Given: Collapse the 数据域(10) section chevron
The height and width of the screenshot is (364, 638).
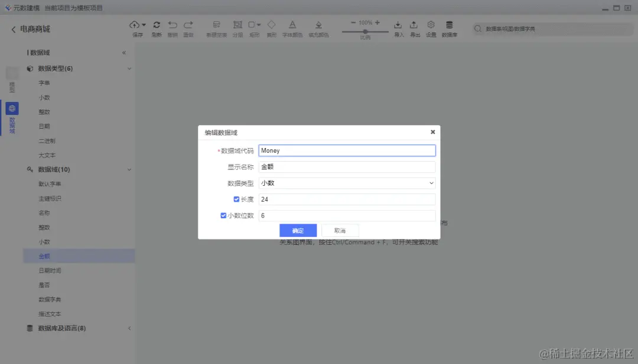Looking at the screenshot, I should (129, 169).
